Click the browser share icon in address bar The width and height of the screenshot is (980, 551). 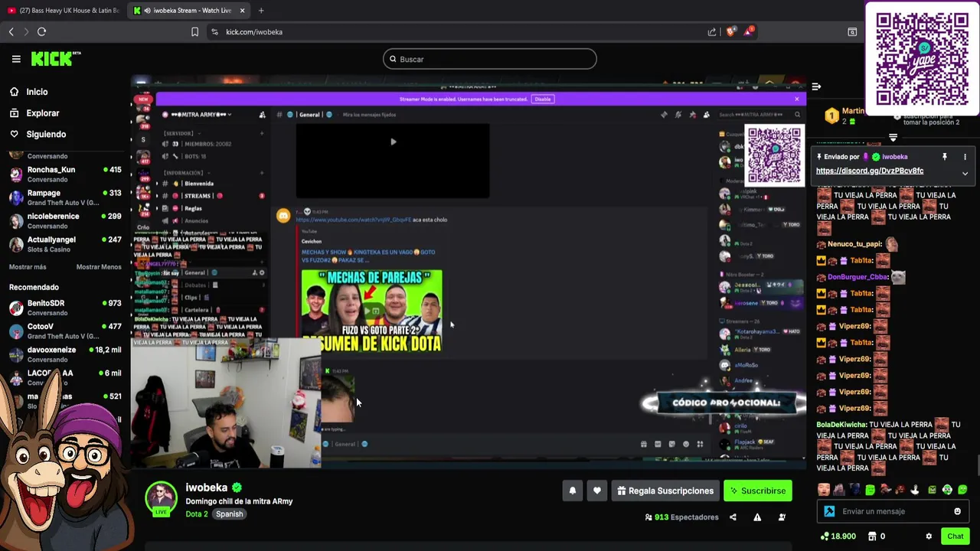(x=712, y=31)
